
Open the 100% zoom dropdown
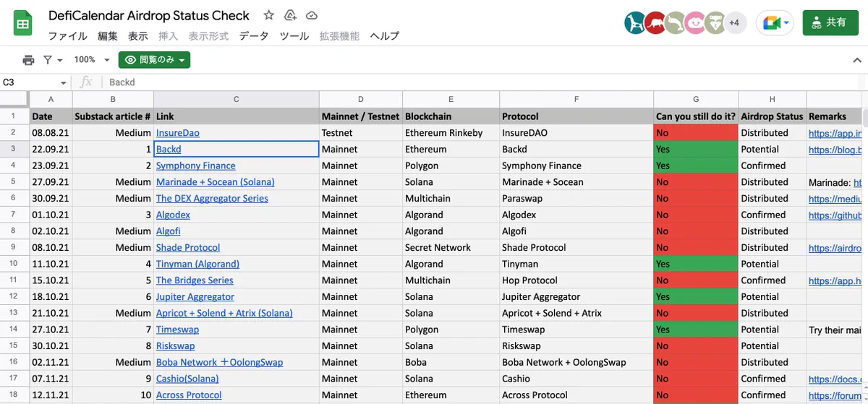[92, 60]
